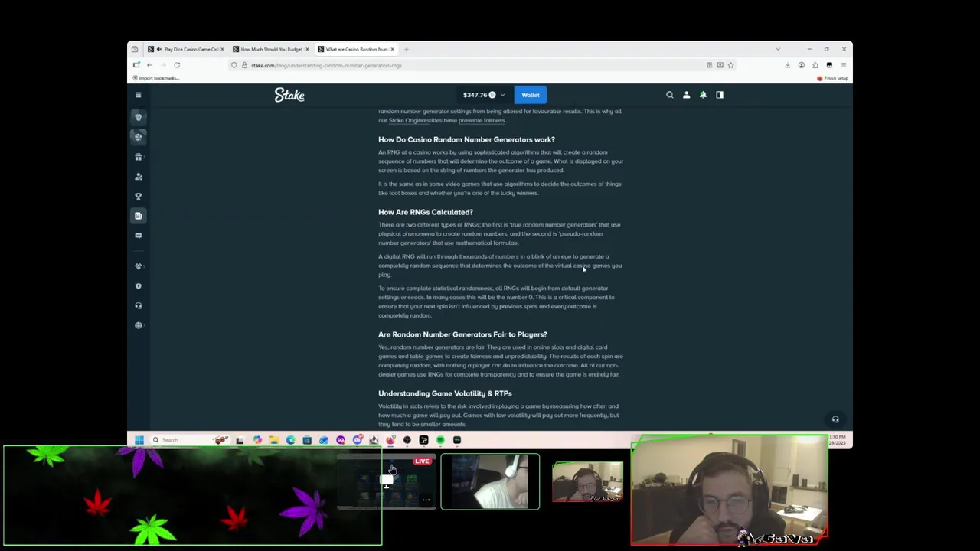Follow the 'table games' link
The height and width of the screenshot is (551, 980).
point(426,357)
